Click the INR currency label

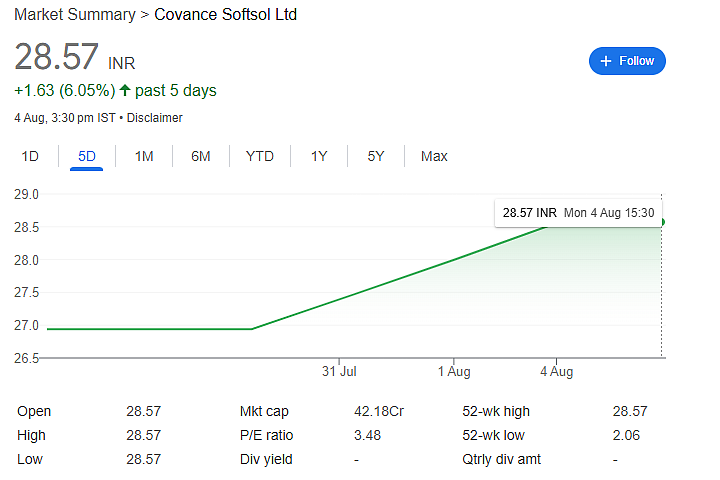click(122, 63)
